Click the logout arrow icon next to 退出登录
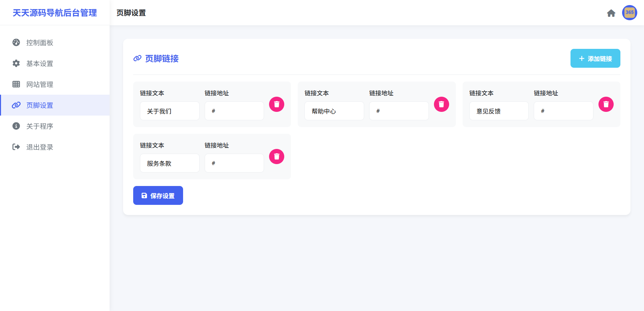This screenshot has width=644, height=311. 16,147
